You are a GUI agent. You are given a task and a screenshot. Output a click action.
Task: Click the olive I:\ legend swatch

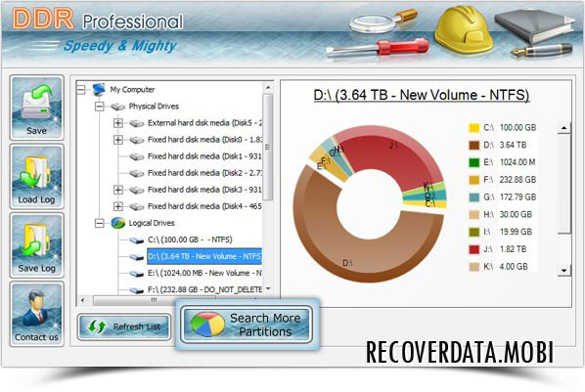click(x=473, y=232)
